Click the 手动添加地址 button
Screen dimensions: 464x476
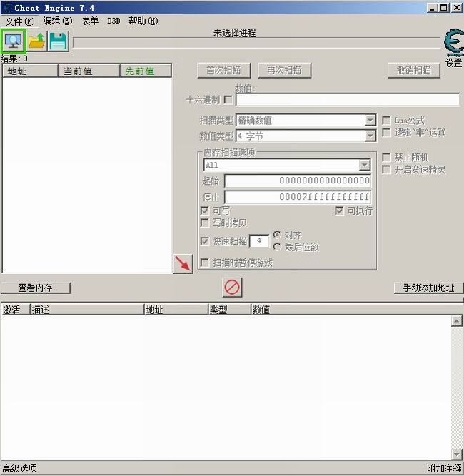[x=428, y=288]
